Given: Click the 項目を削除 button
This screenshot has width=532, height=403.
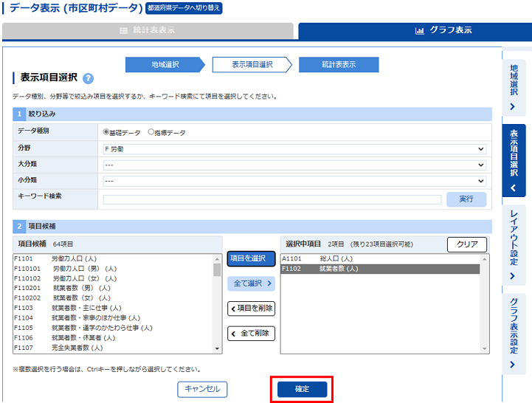Looking at the screenshot, I should [251, 309].
